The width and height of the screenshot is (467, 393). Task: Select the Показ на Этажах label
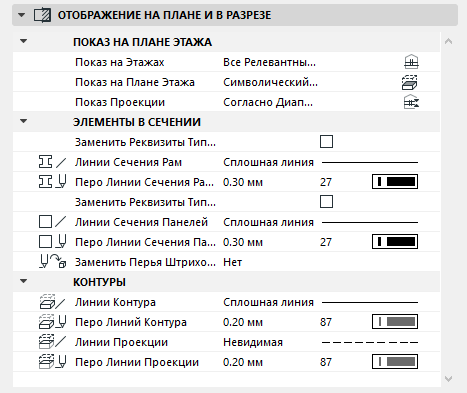(120, 62)
